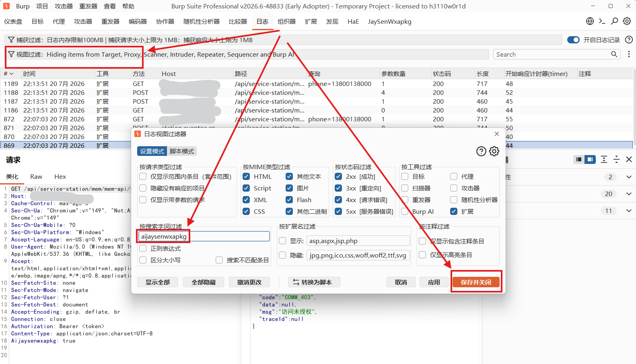Click the 保存并关闭 button

pyautogui.click(x=476, y=282)
